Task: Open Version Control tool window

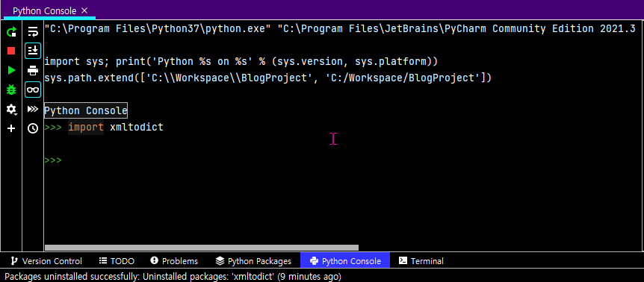Action: (46, 261)
